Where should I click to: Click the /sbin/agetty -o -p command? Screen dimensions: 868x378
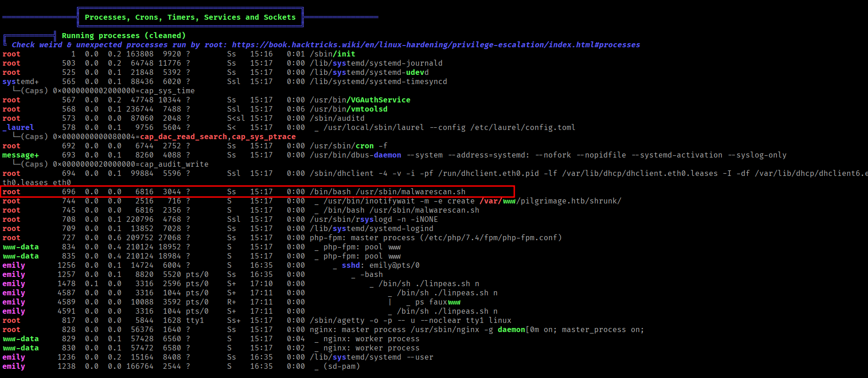point(411,320)
